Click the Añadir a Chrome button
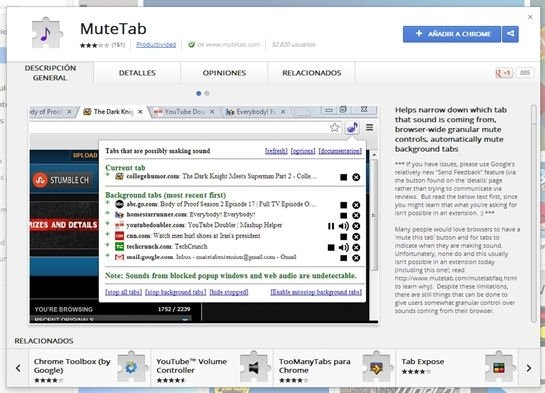 452,34
